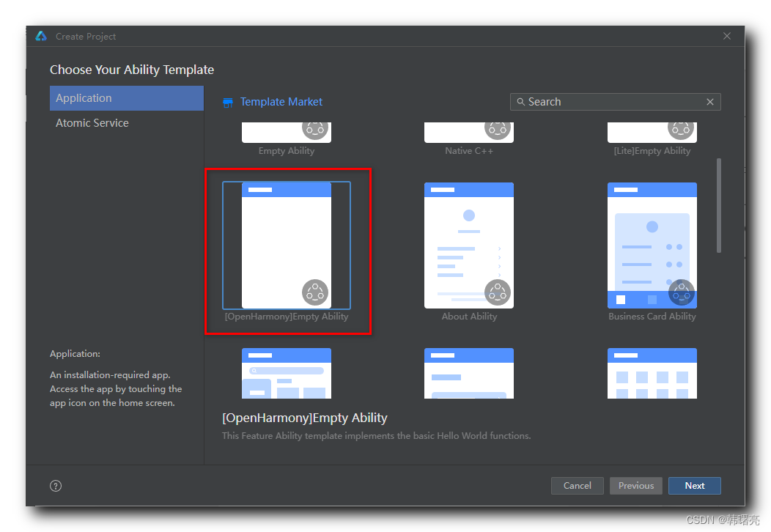Click the DevEco Studio logo in title bar

tap(41, 37)
